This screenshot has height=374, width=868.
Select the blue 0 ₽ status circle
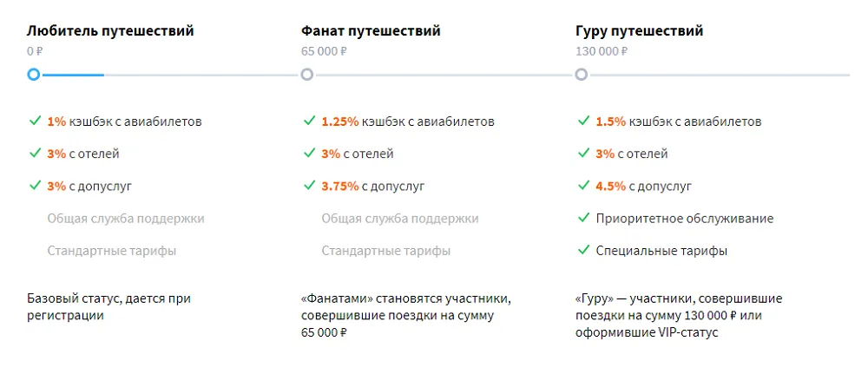pos(33,75)
